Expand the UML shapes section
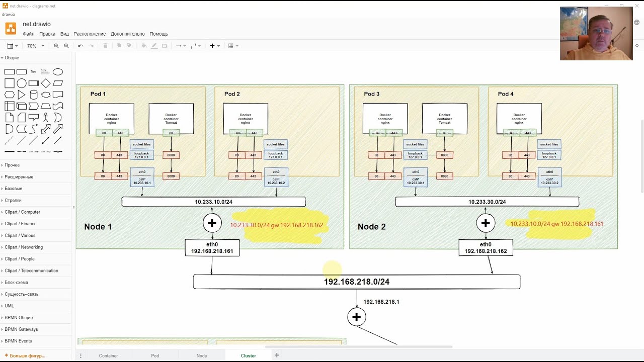 point(36,306)
